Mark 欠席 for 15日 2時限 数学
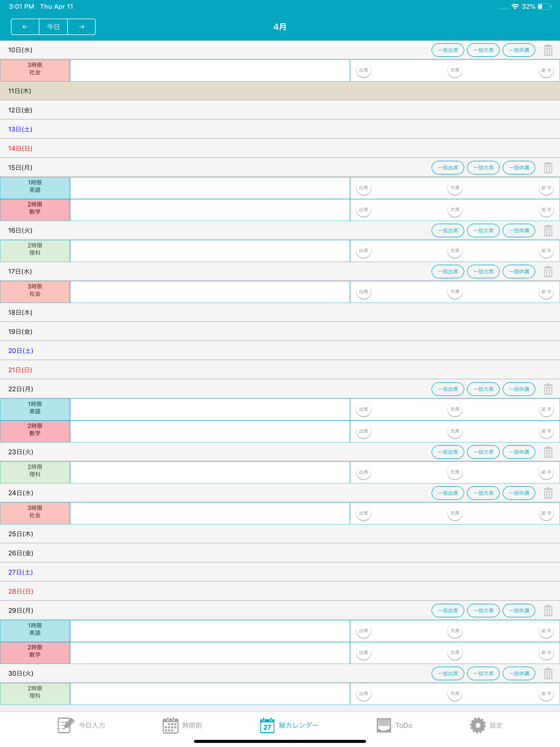The height and width of the screenshot is (747, 560). click(455, 210)
